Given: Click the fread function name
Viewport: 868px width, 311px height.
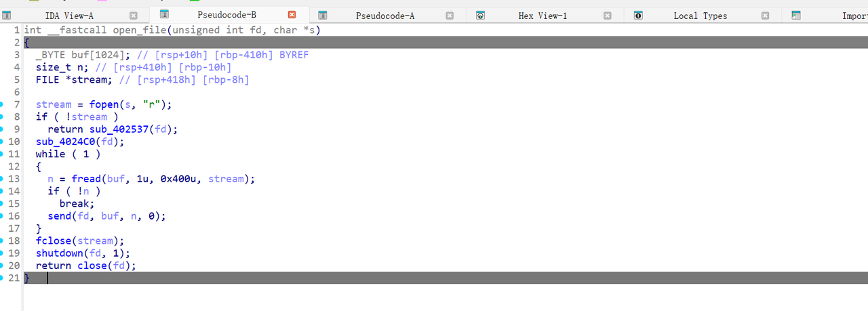Looking at the screenshot, I should tap(86, 179).
